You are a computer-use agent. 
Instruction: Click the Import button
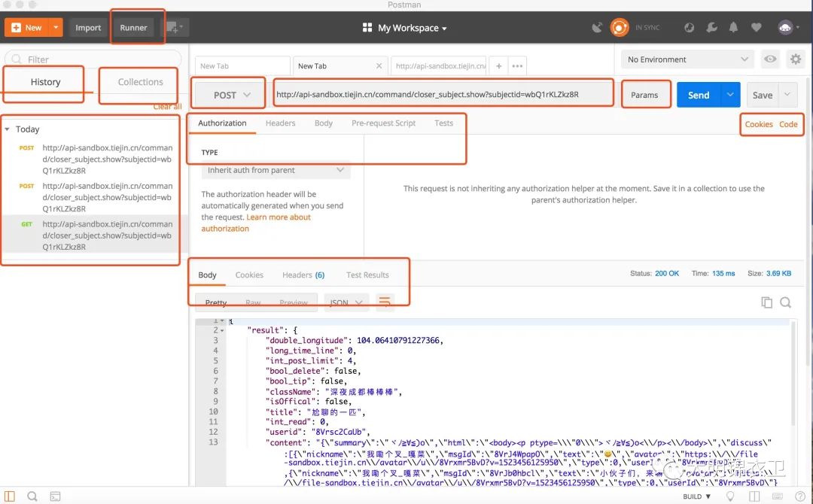(88, 27)
